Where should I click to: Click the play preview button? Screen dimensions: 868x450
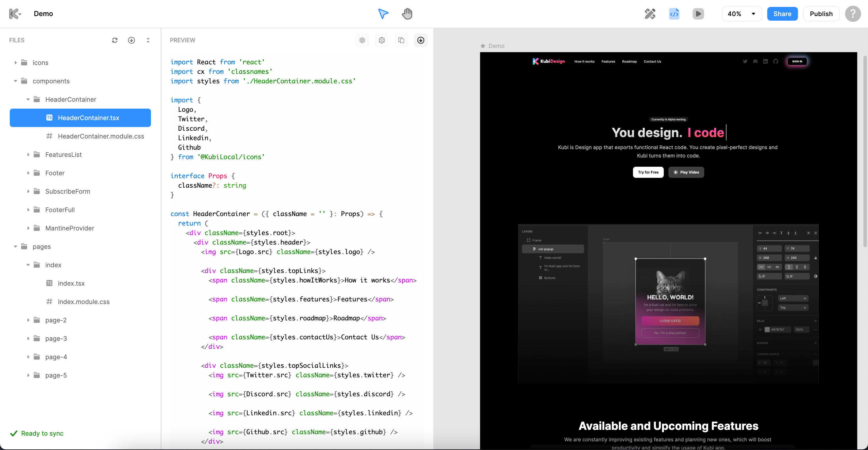(x=698, y=14)
